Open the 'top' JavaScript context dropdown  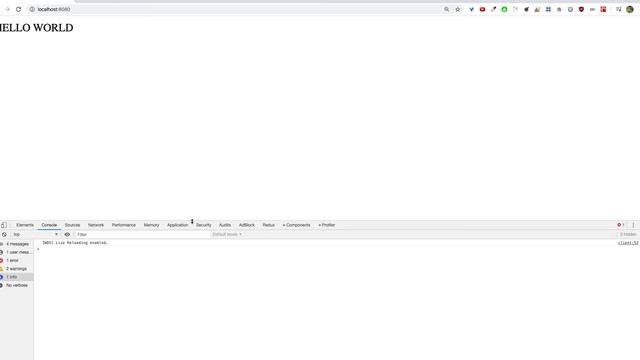(35, 235)
